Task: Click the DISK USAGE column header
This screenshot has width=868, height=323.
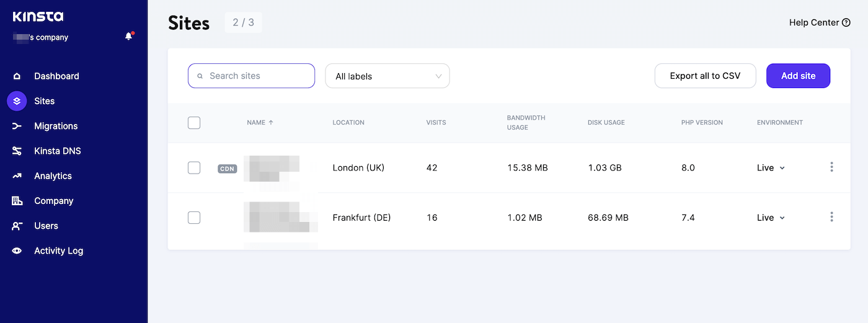Action: click(606, 123)
